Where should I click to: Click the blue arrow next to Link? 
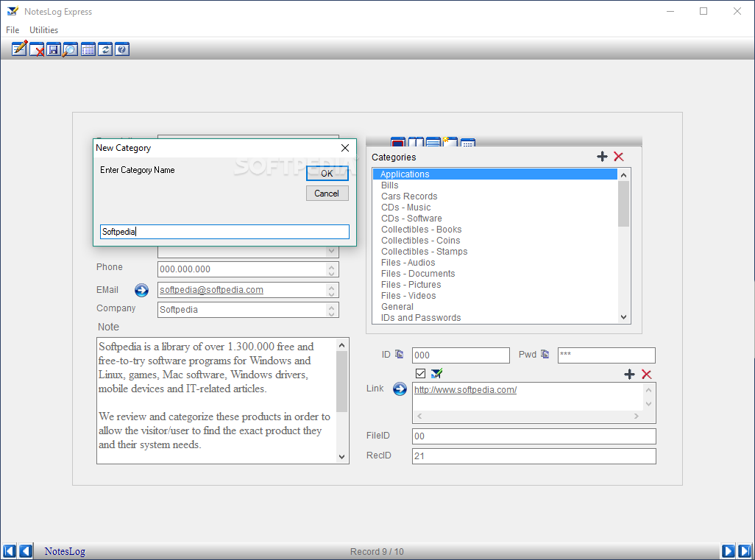[x=400, y=389]
